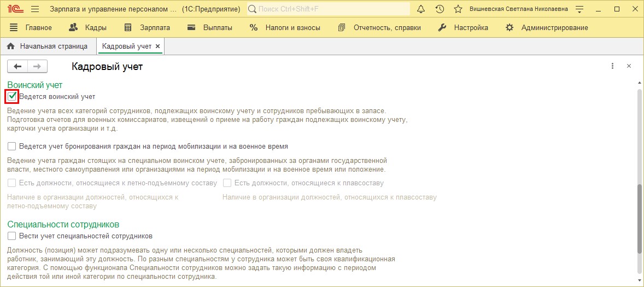This screenshot has width=644, height=287.
Task: Open the Налоги и взносы menu
Action: tap(285, 28)
